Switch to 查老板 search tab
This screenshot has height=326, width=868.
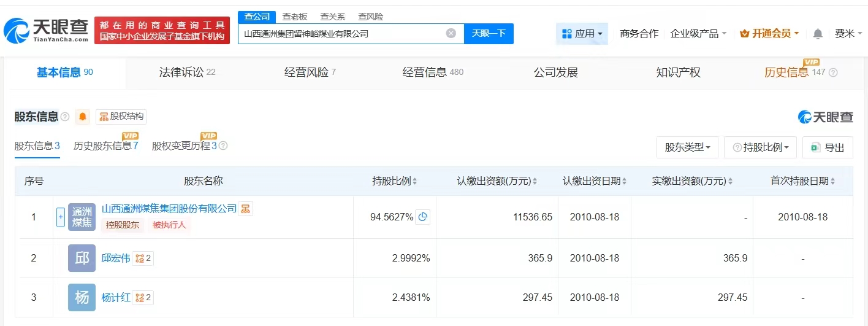(x=295, y=17)
